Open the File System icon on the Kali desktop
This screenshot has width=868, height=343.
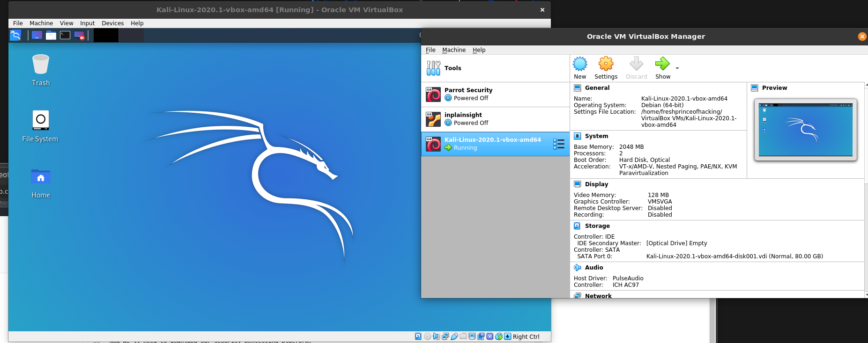click(40, 126)
